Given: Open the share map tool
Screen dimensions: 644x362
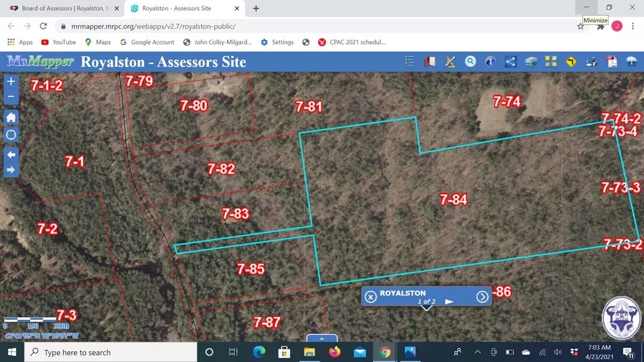Looking at the screenshot, I should (510, 62).
